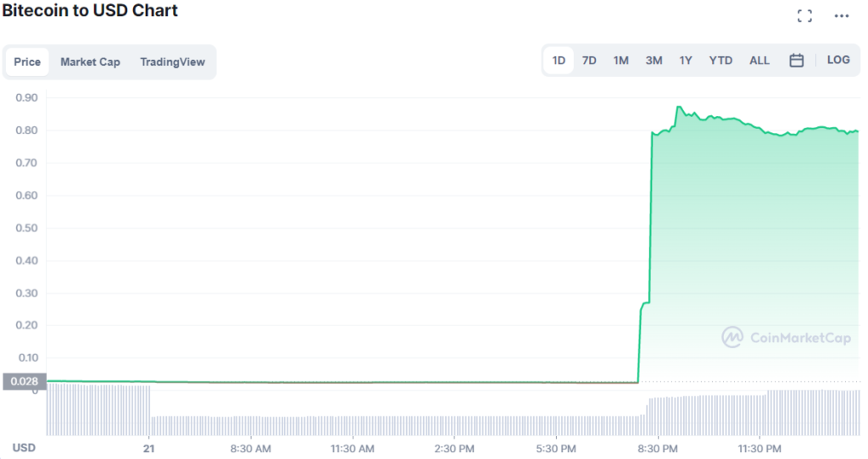Show ALL time price history
The image size is (868, 459).
coord(759,60)
